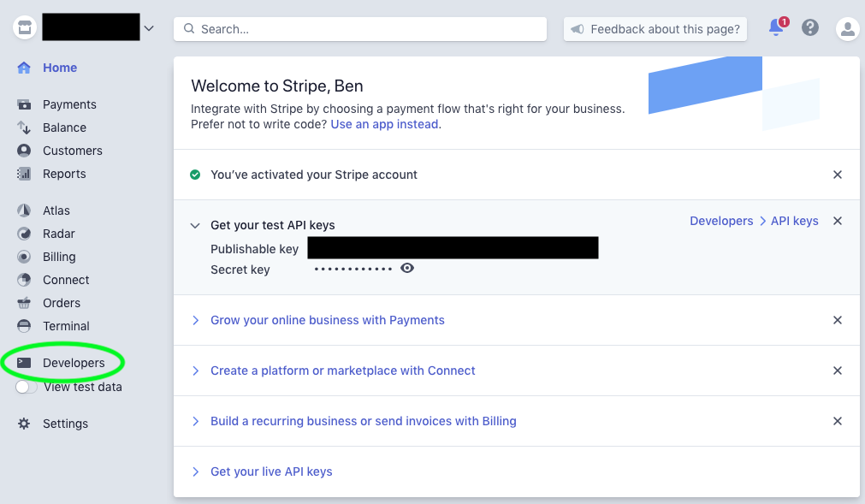Click the store logo icon top left

coord(25,28)
